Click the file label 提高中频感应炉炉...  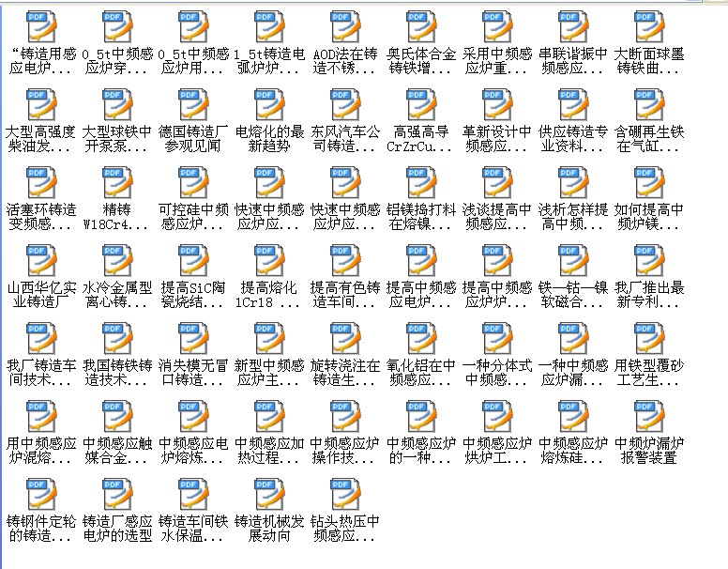click(x=497, y=295)
